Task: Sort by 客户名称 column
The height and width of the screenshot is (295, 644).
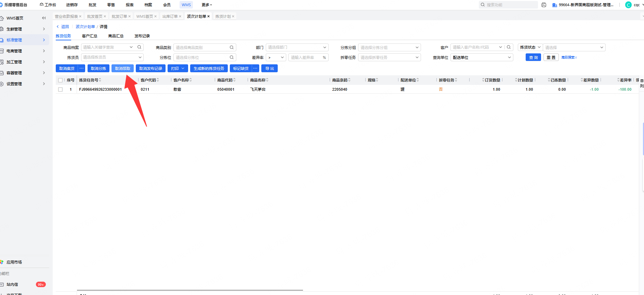Action: 190,80
